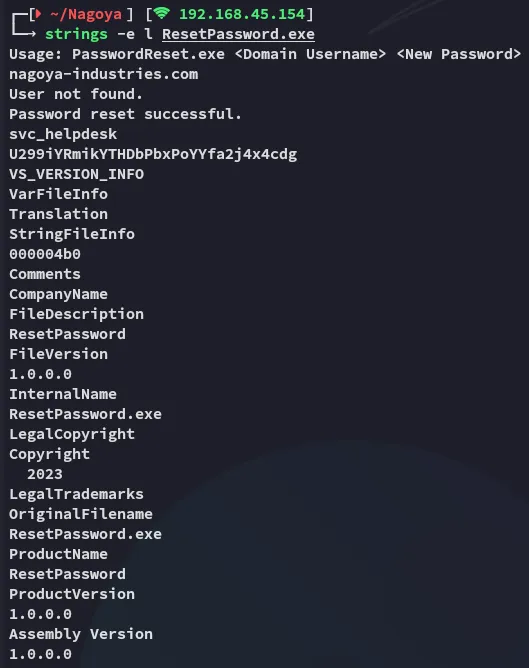Click the LegalCopyright text line
The image size is (529, 668).
(72, 434)
